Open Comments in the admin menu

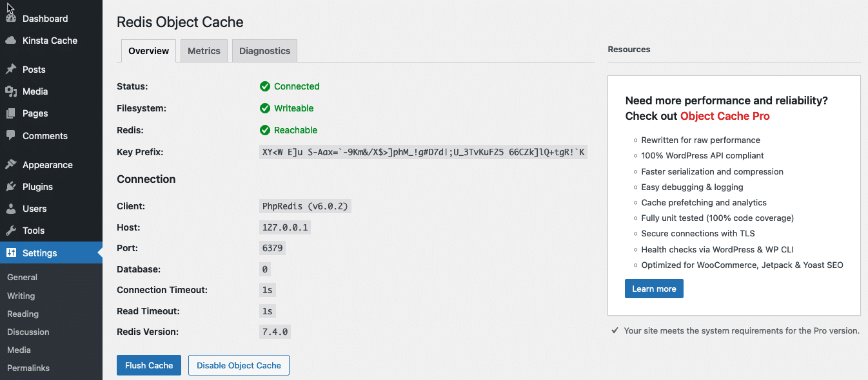click(x=51, y=136)
